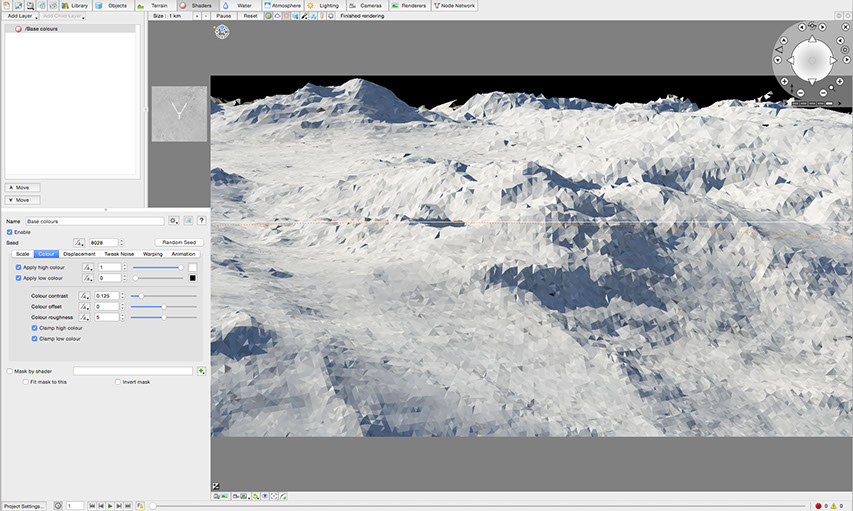Toggle Clamp high colour checkbox
This screenshot has height=511, width=853.
[x=35, y=328]
